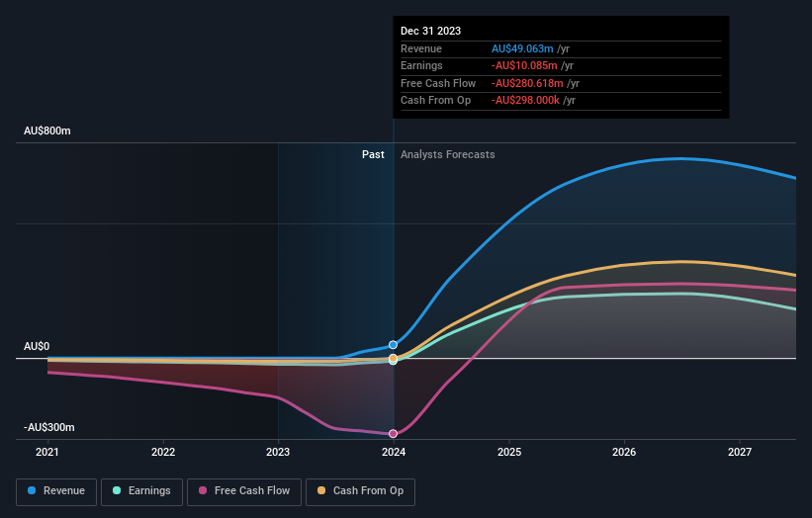The image size is (812, 518).
Task: Toggle the Revenue legend series
Action: click(x=56, y=491)
